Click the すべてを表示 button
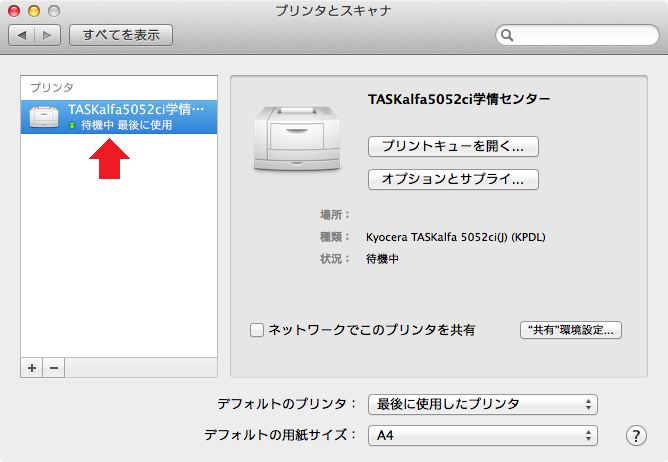 (x=121, y=35)
